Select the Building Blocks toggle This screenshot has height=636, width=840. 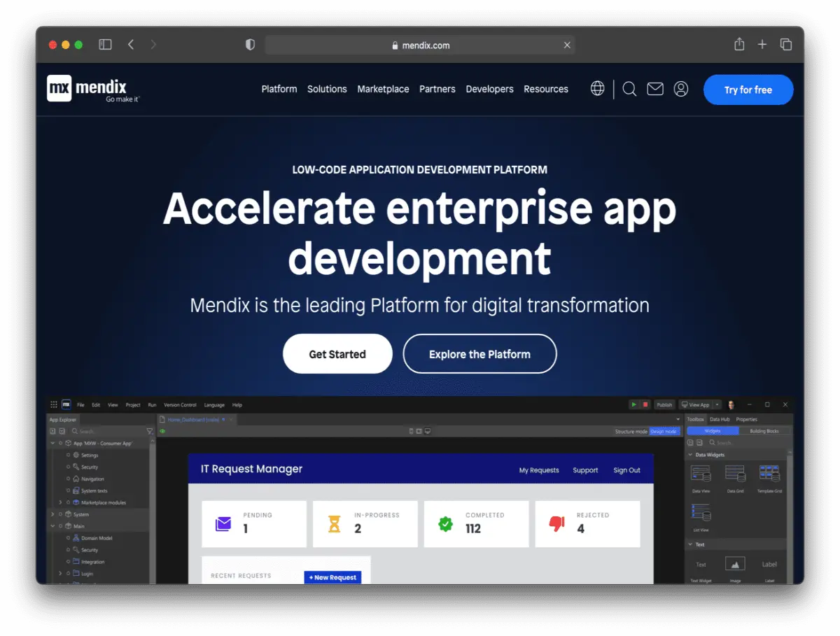click(764, 431)
